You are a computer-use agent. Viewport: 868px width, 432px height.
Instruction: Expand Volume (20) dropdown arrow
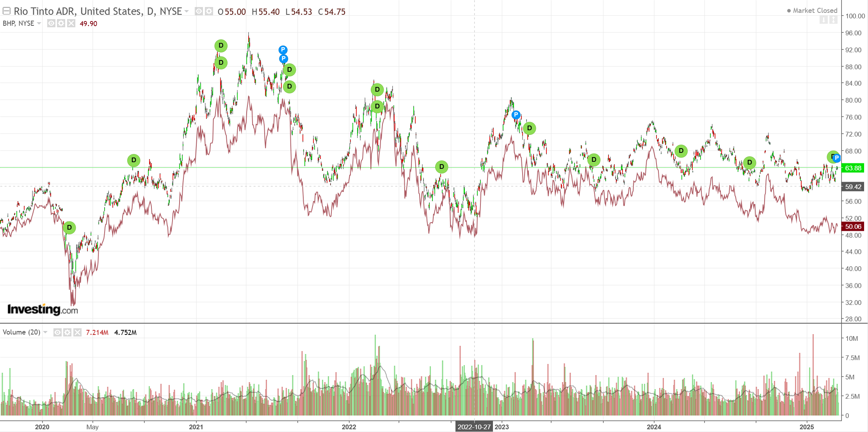coord(45,332)
